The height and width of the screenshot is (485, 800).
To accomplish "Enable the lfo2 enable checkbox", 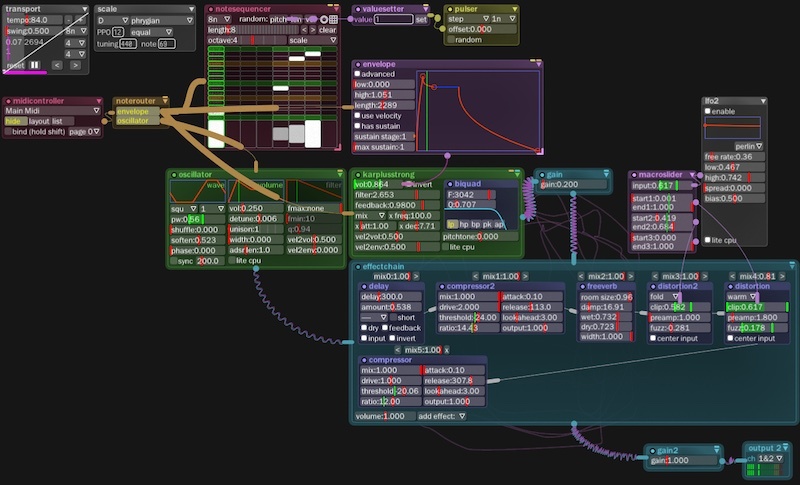I will [x=710, y=112].
